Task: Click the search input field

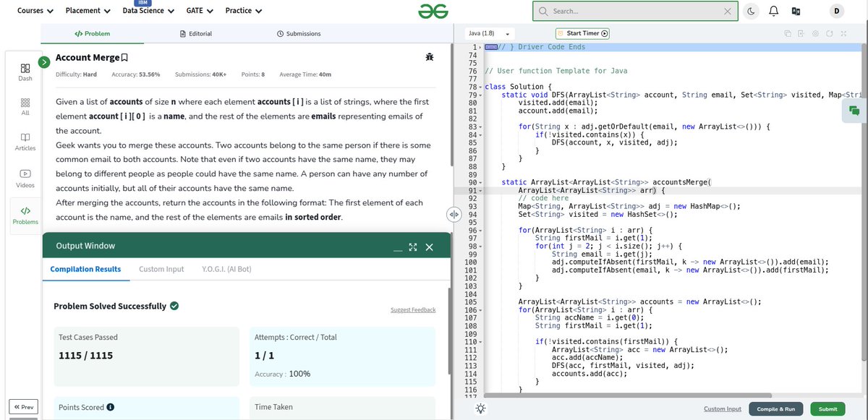Action: tap(635, 12)
